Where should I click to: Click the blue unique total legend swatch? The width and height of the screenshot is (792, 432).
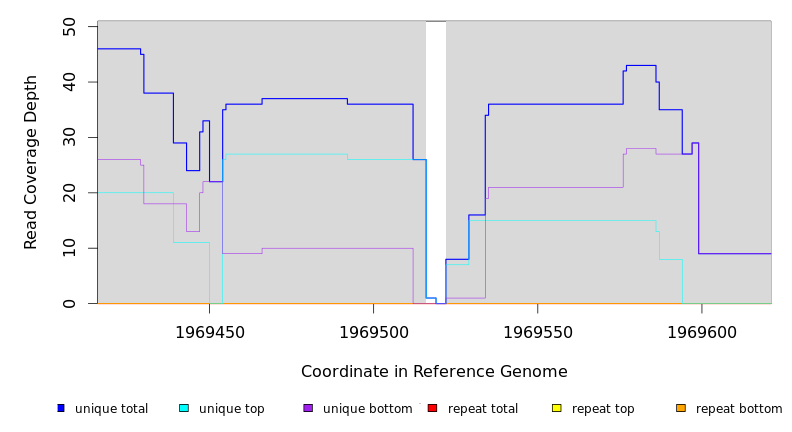61,408
